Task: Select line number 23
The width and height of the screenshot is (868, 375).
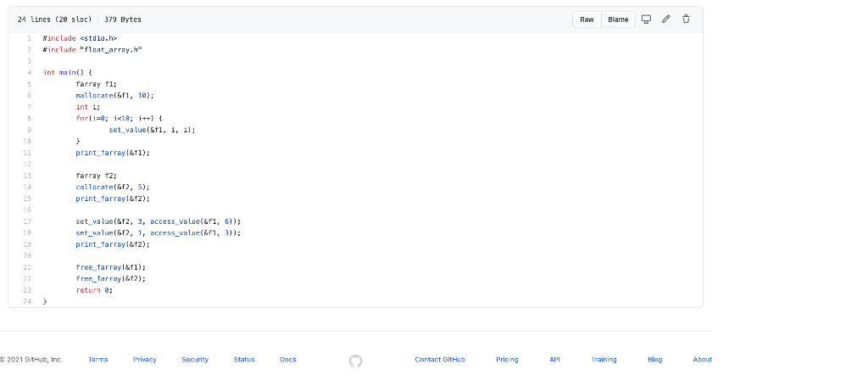Action: pos(28,290)
